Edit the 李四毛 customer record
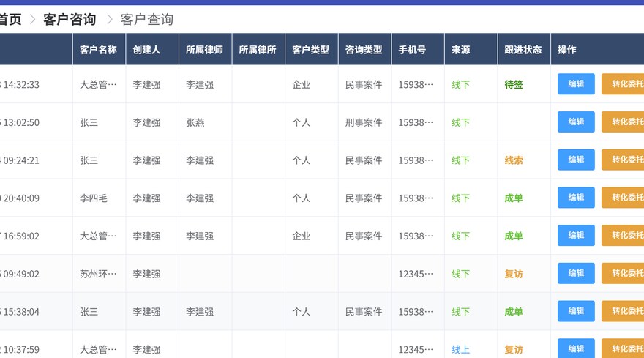644x358 pixels. tap(576, 197)
